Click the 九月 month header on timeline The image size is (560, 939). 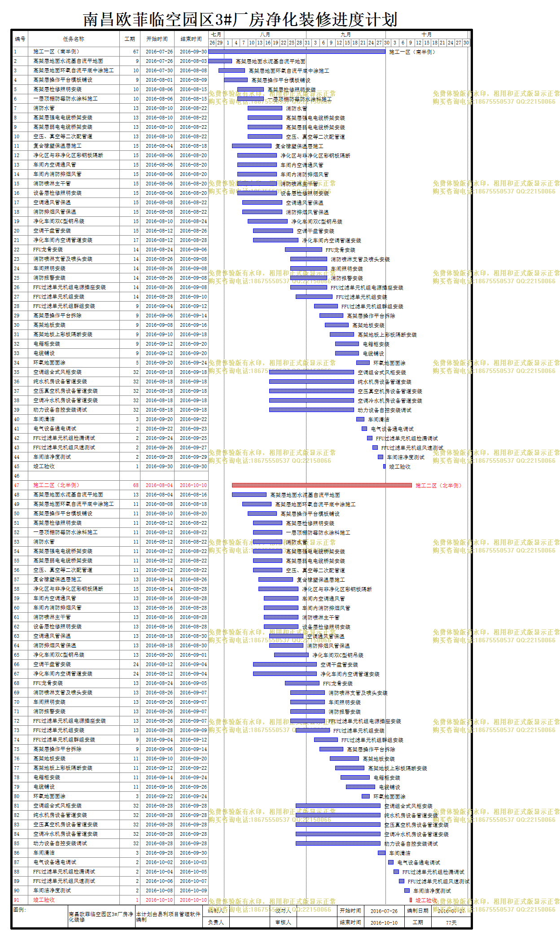click(346, 35)
